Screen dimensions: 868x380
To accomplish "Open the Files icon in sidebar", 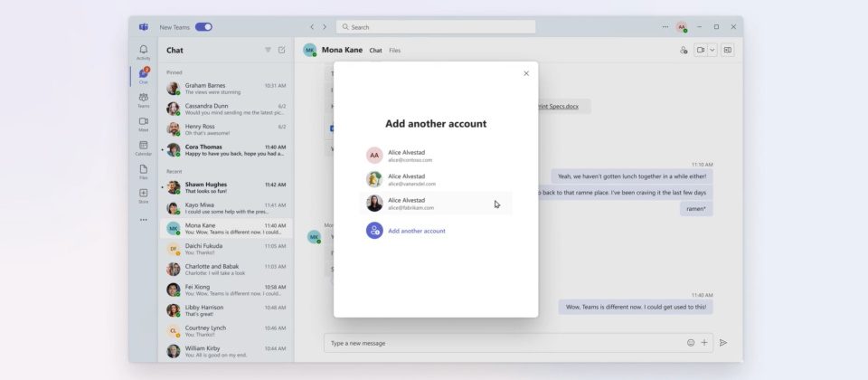I will tap(143, 171).
